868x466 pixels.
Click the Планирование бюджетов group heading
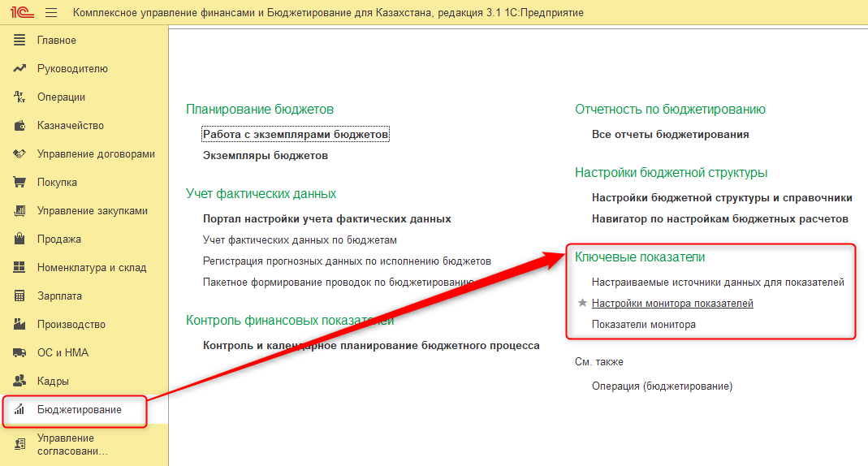tap(260, 109)
